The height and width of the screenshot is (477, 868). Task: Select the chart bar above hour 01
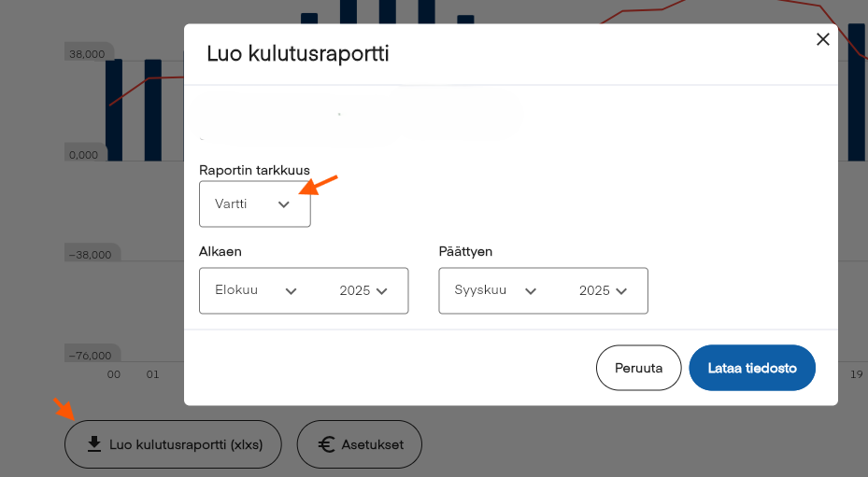(152, 110)
